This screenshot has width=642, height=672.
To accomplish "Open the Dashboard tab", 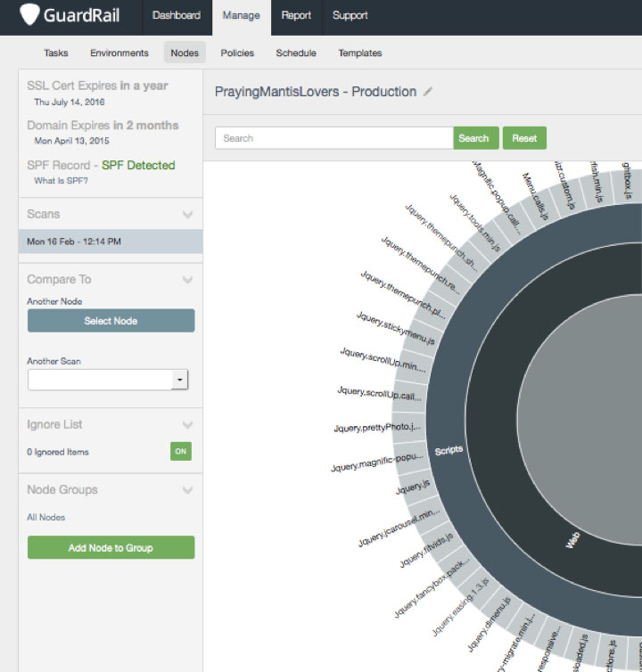I will coord(177,15).
